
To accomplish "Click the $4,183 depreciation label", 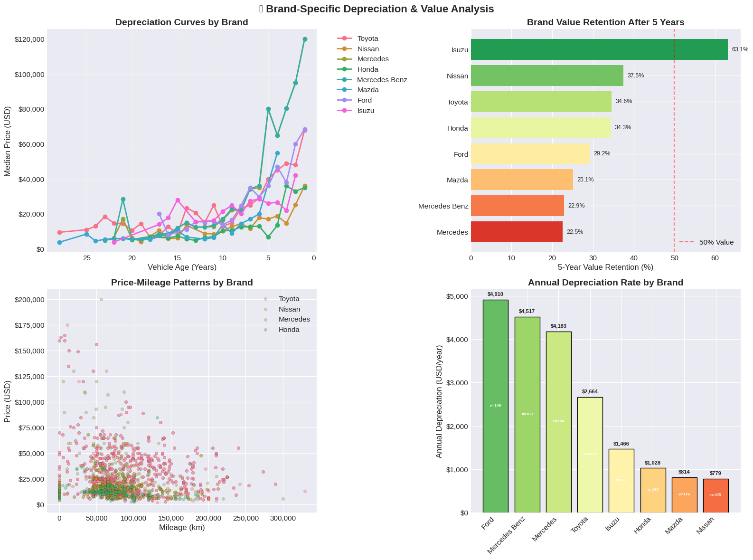I will [x=559, y=326].
